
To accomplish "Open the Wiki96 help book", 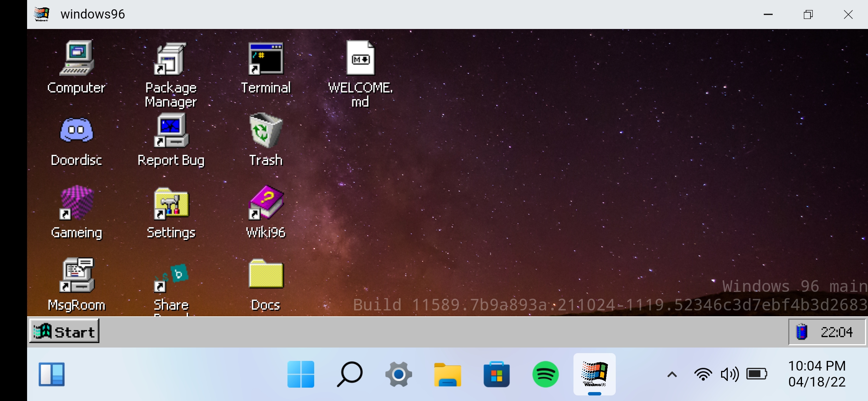I will tap(266, 212).
